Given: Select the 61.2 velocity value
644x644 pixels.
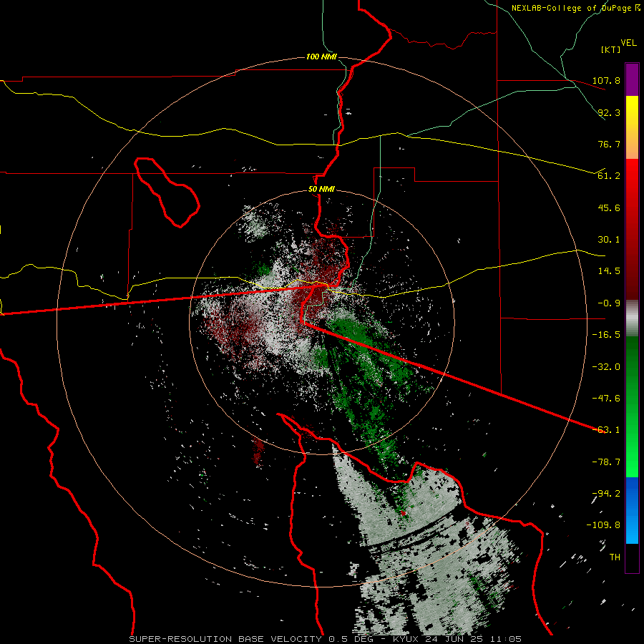Looking at the screenshot, I should [x=609, y=176].
